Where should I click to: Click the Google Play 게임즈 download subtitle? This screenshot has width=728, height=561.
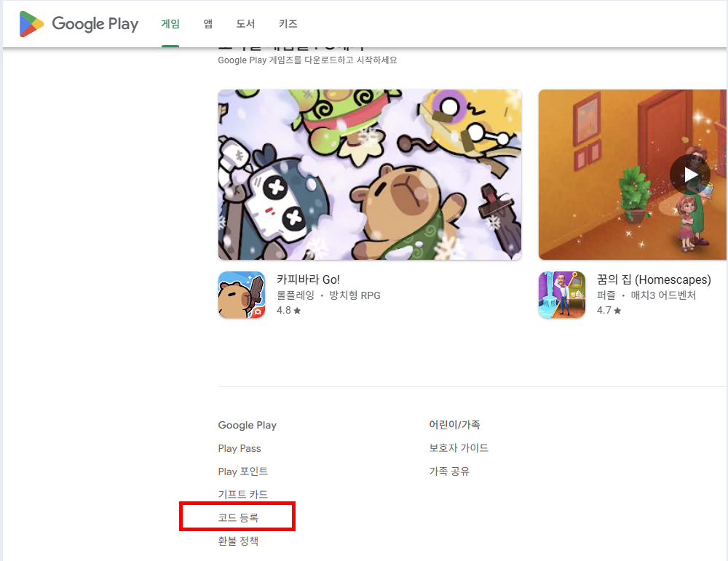click(307, 60)
